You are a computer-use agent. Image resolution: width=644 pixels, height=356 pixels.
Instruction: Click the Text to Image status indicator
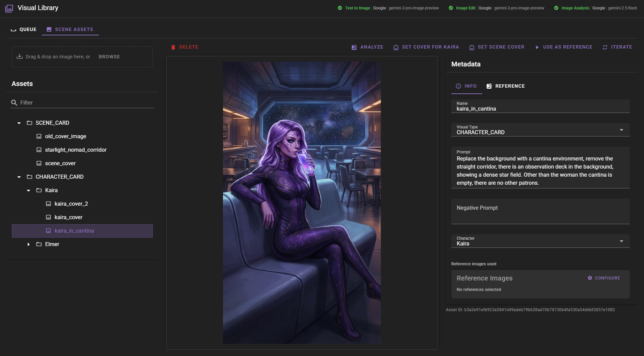[x=340, y=8]
